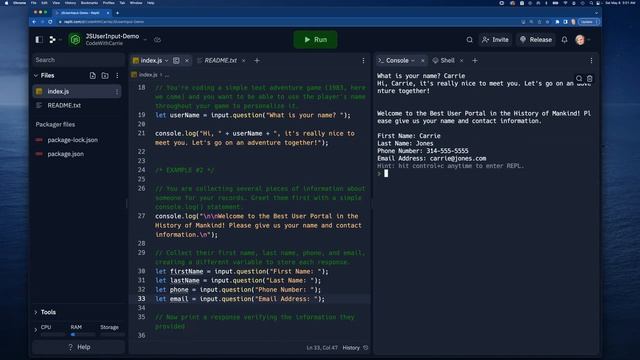Click the green Node.js project logo
The image size is (640, 360).
[x=75, y=40]
